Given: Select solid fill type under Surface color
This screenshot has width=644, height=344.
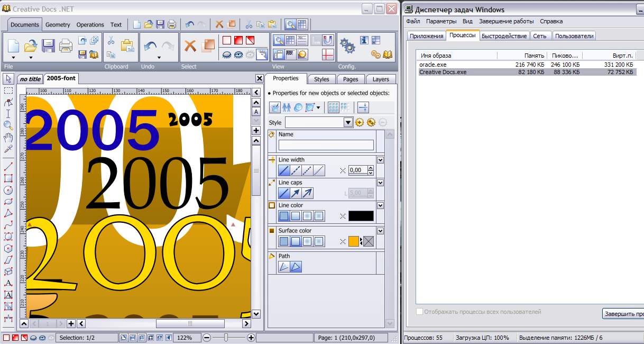Looking at the screenshot, I should tap(284, 241).
